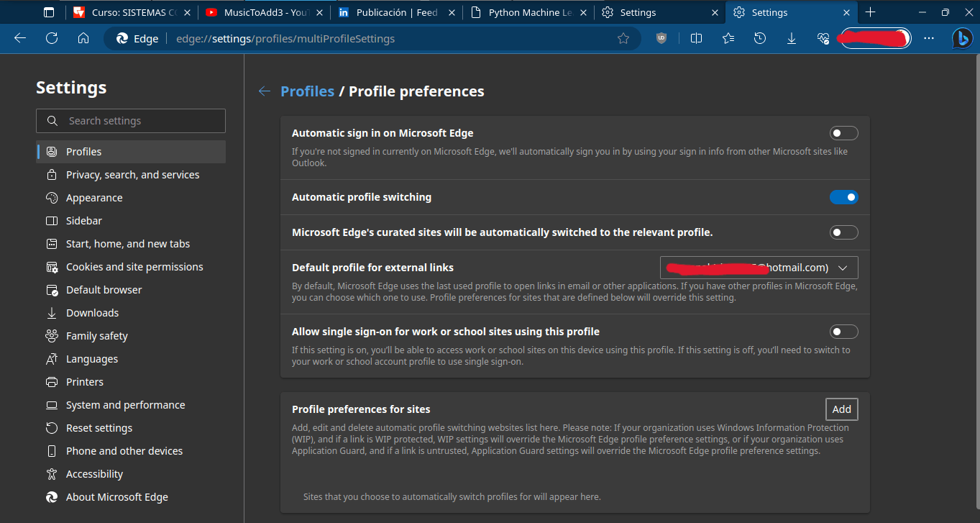Open the Downloads toolbar icon
The width and height of the screenshot is (980, 523).
coord(792,39)
